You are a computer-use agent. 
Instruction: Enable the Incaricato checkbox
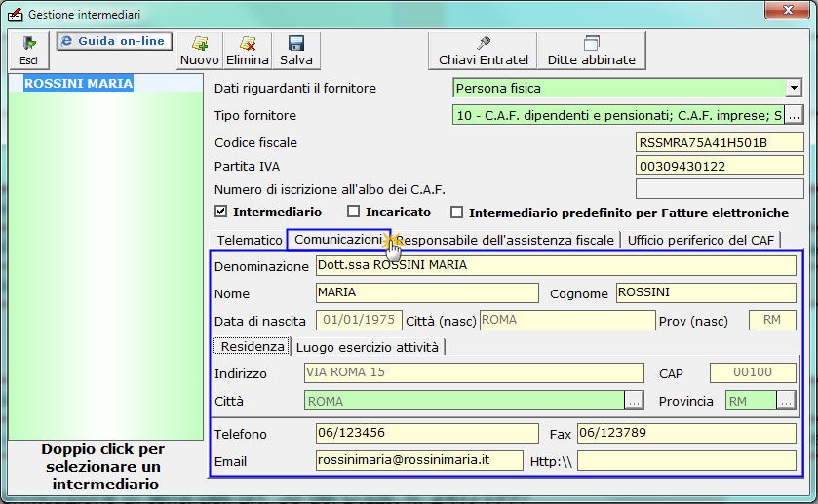pos(354,212)
